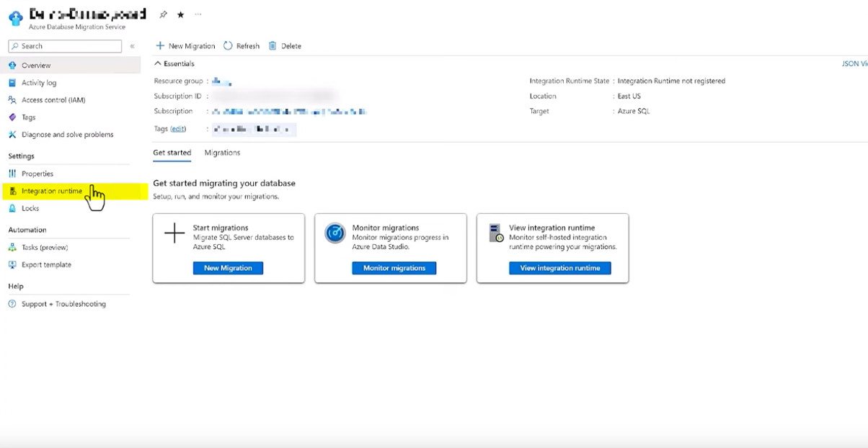Viewport: 868px width, 448px height.
Task: Refresh the migration service page
Action: pos(241,46)
